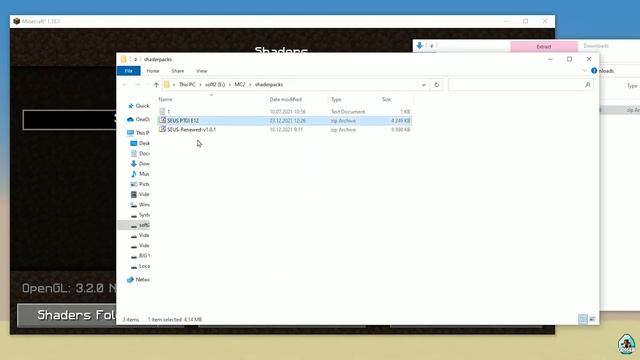This screenshot has width=640, height=360.
Task: Open the File tab in shaderpacks window
Action: pos(129,71)
